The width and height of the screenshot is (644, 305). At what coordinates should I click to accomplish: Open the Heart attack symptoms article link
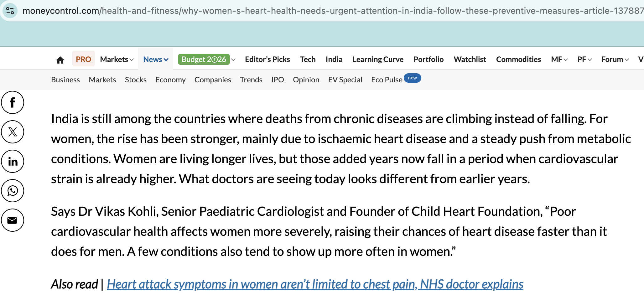pyautogui.click(x=315, y=284)
